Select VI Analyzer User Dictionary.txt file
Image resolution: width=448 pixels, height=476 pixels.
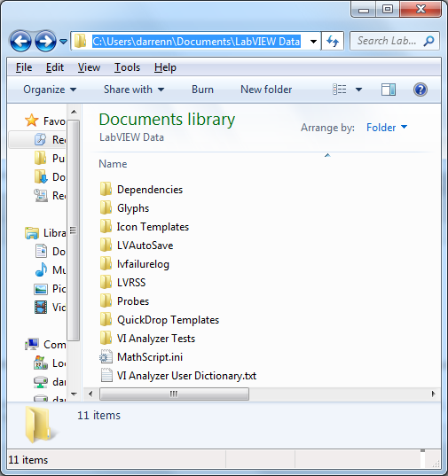(x=178, y=376)
